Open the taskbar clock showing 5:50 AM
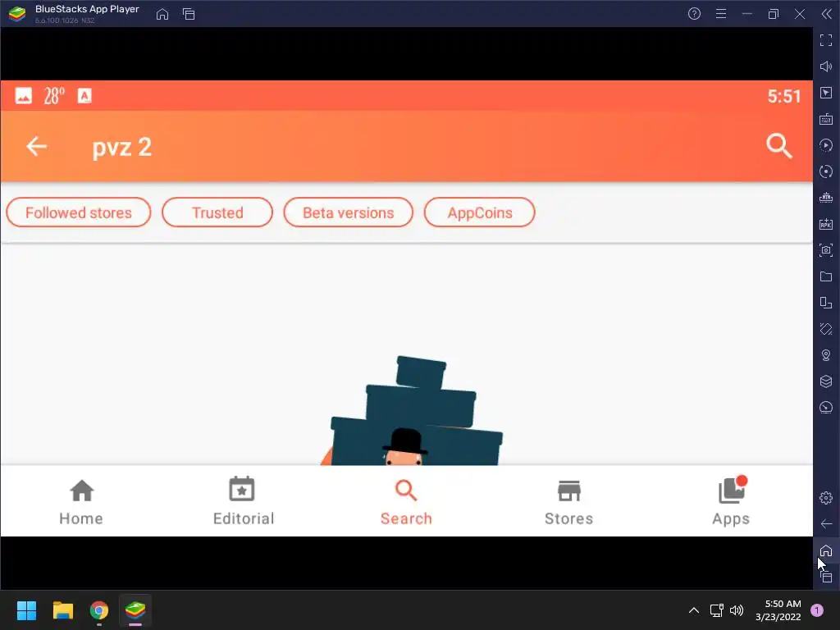This screenshot has width=840, height=630. point(778,610)
